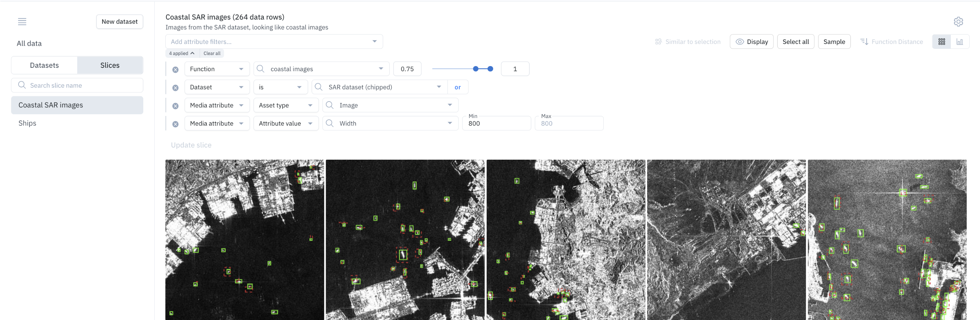Image resolution: width=980 pixels, height=320 pixels.
Task: Click the Sample button
Action: (834, 42)
